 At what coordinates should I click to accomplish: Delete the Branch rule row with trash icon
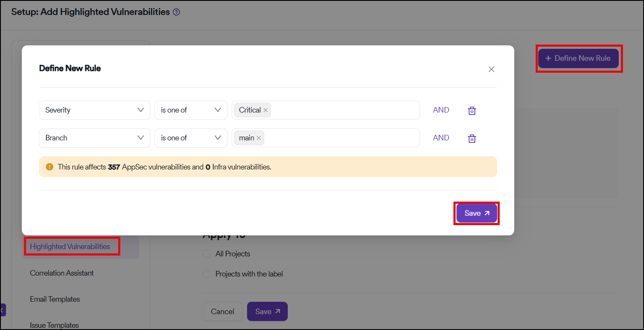click(471, 139)
